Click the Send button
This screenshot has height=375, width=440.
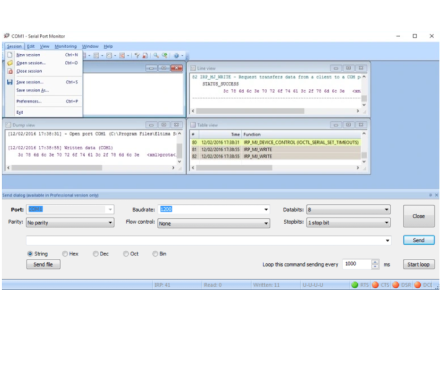[419, 240]
